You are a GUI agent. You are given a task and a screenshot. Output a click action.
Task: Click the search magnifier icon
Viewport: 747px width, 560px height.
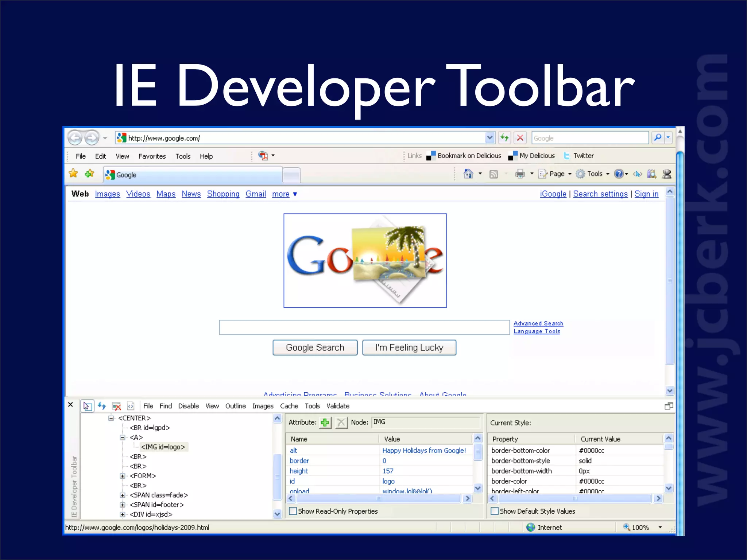tap(658, 137)
